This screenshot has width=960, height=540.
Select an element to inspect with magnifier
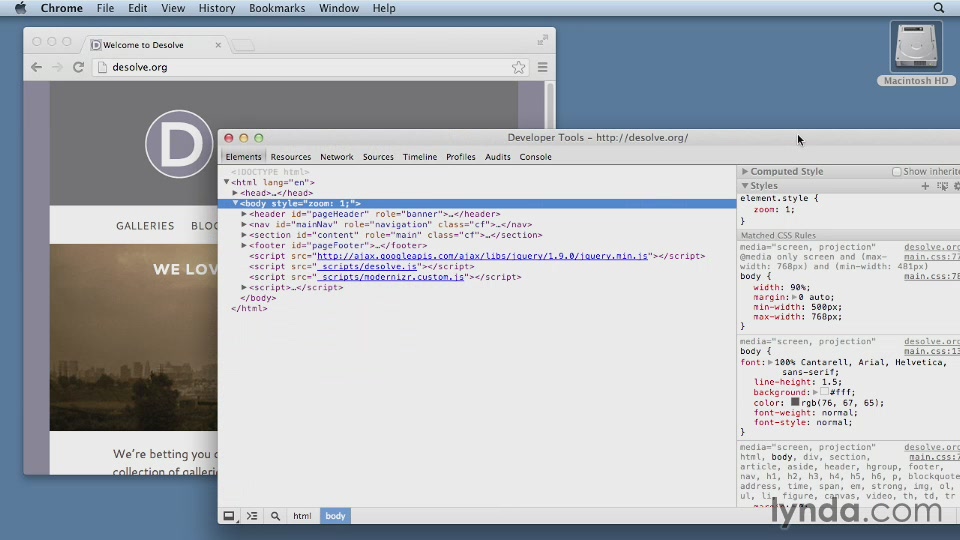coord(276,516)
